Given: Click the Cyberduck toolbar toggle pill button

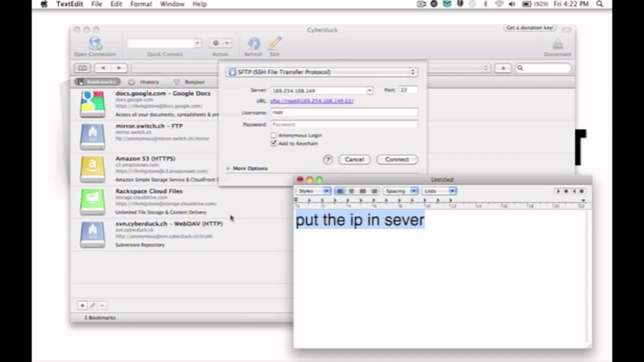Looking at the screenshot, I should (x=567, y=30).
